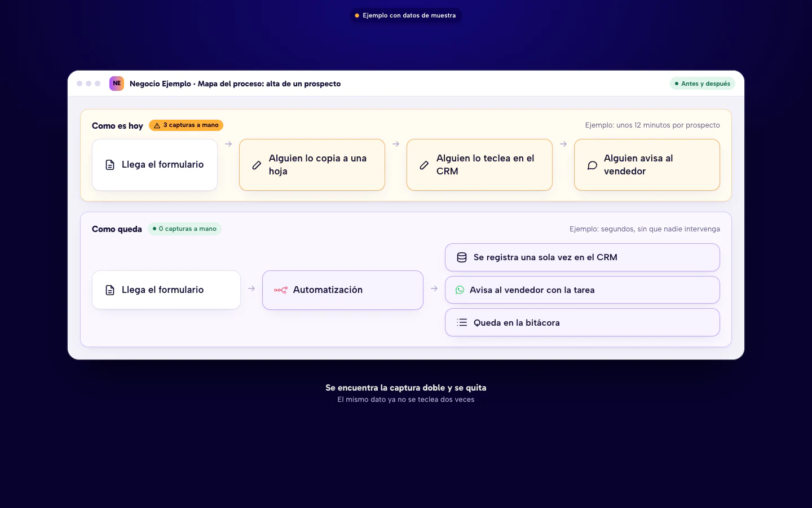Click chat bubble icon beside Alguien avisa al vendedor
Viewport: 812px width, 508px height.
tap(592, 165)
